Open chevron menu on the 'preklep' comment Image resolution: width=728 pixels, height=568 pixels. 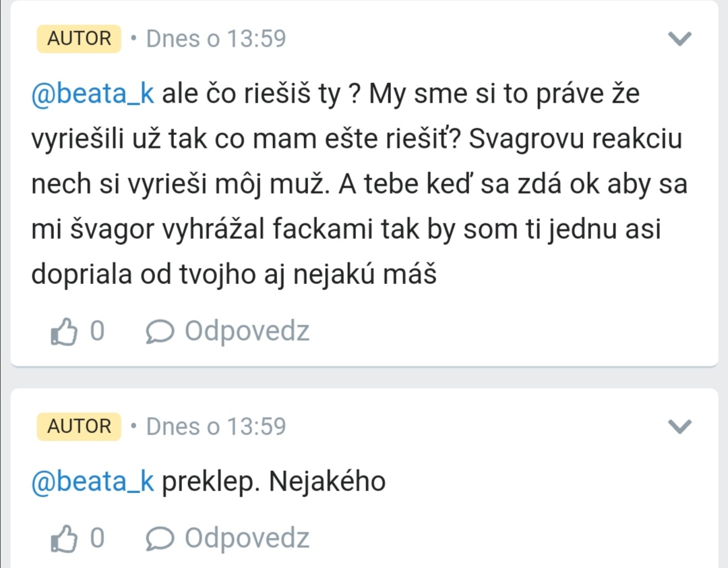coord(679,426)
